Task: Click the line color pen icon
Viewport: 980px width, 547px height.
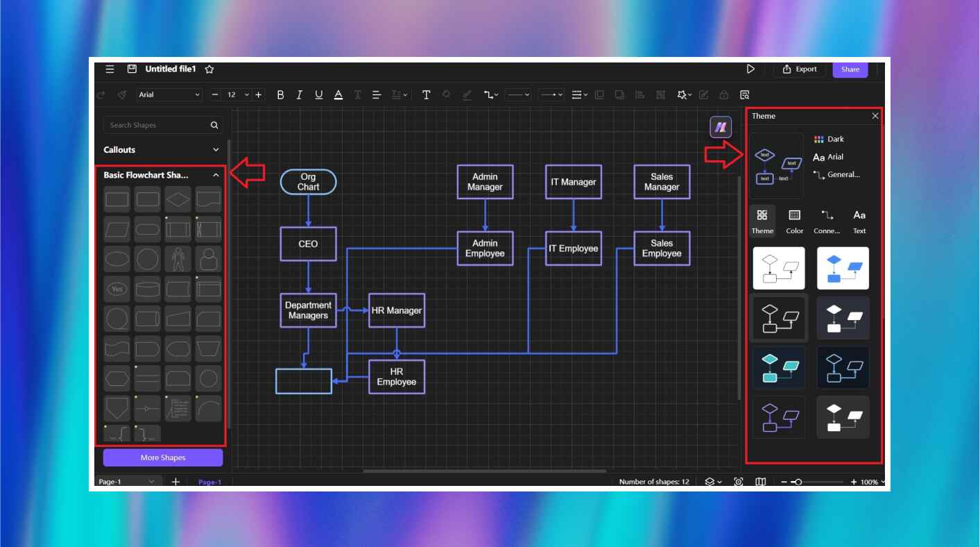Action: click(x=467, y=94)
